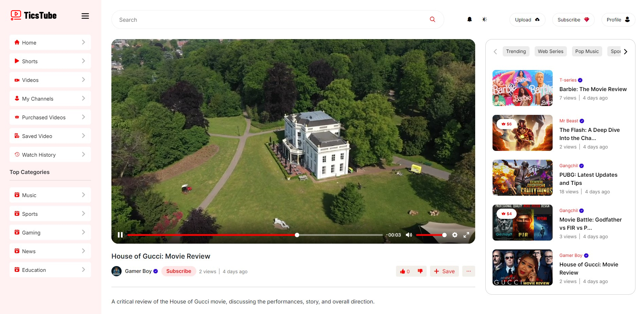This screenshot has height=314, width=644.
Task: Toggle light/dark theme sun icon
Action: [x=485, y=19]
